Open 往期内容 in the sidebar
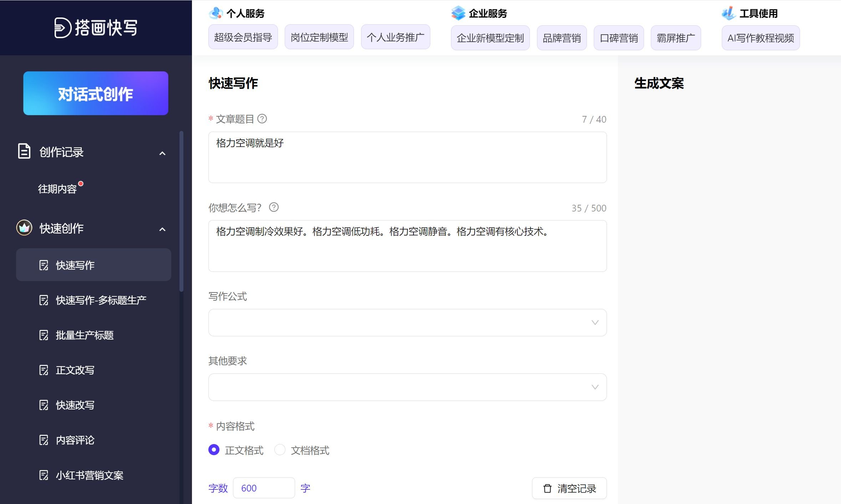841x504 pixels. [57, 189]
